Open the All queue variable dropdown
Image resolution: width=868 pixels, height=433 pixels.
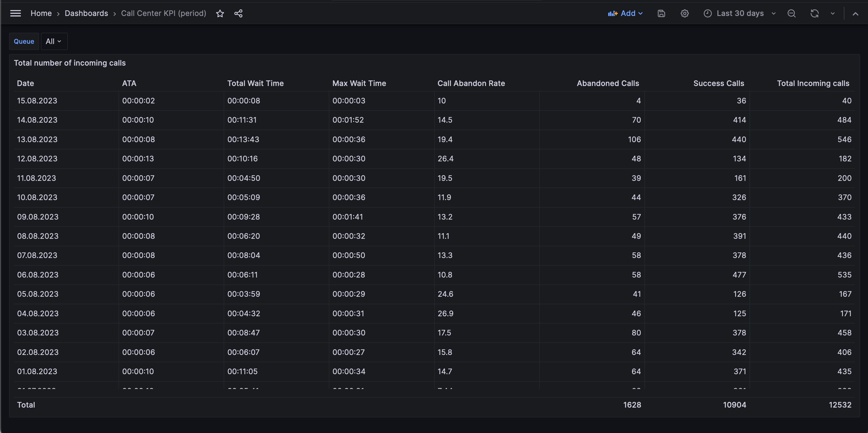click(x=54, y=41)
